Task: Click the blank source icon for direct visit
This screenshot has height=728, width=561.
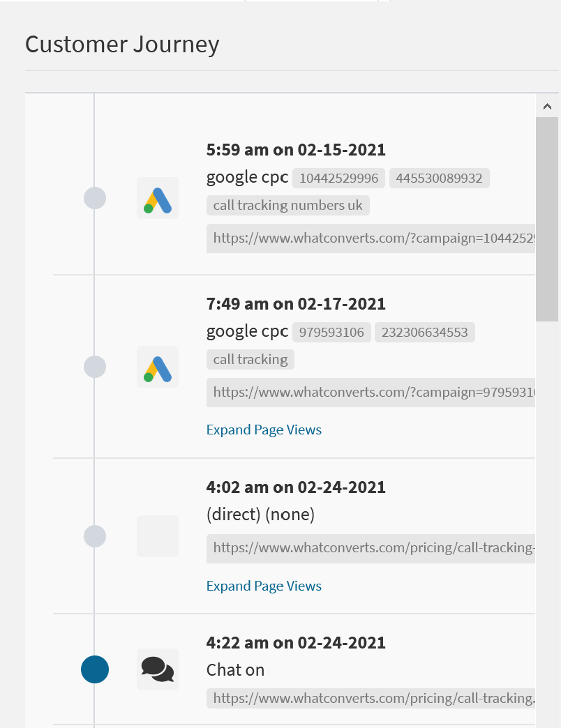Action: pos(158,536)
